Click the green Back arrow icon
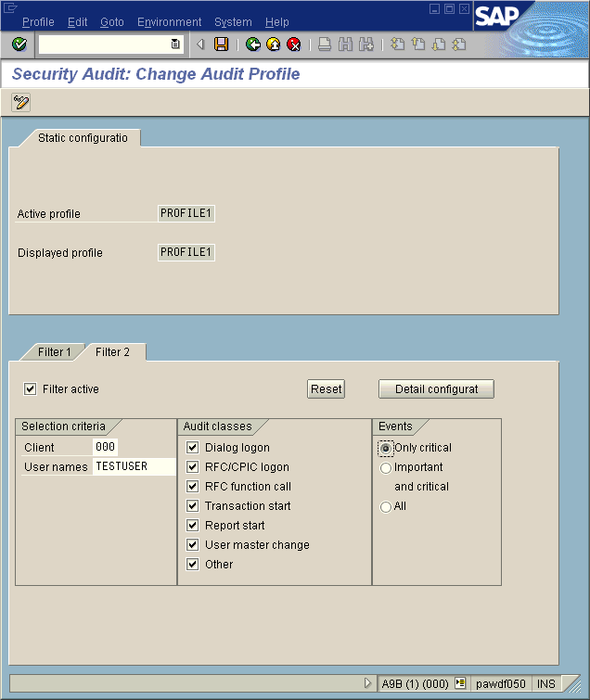Screen dimensions: 590x700 pyautogui.click(x=253, y=45)
